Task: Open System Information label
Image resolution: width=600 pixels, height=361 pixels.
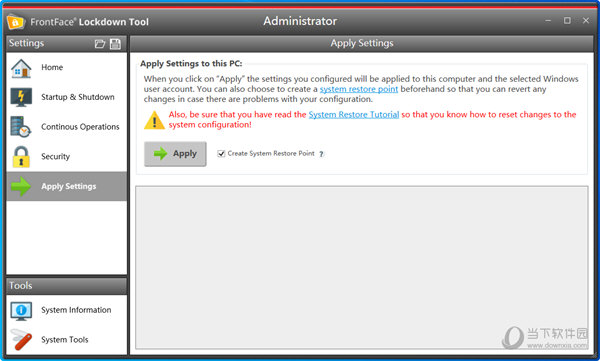Action: coord(76,310)
